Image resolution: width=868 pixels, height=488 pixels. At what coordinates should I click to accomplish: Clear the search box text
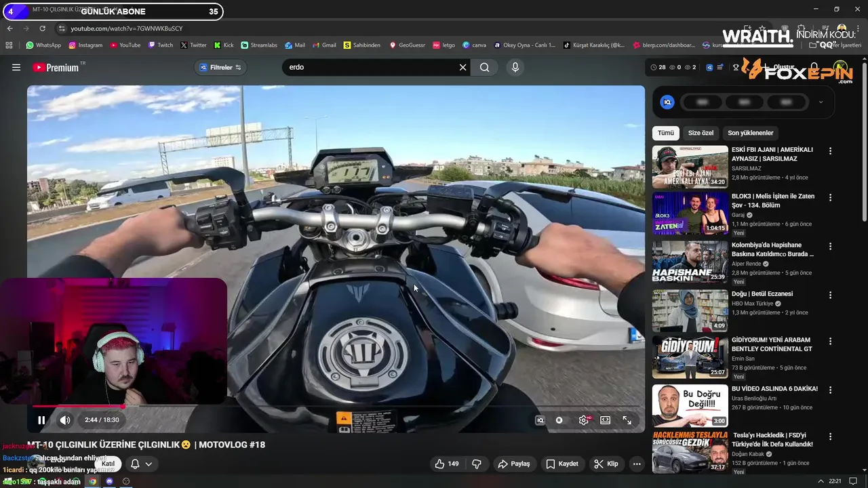click(x=463, y=67)
